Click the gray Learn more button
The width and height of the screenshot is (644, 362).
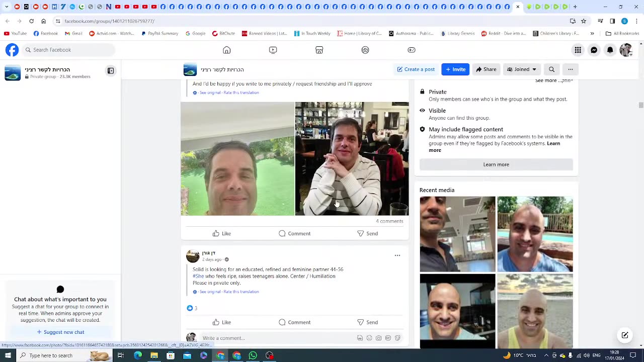[x=496, y=164]
